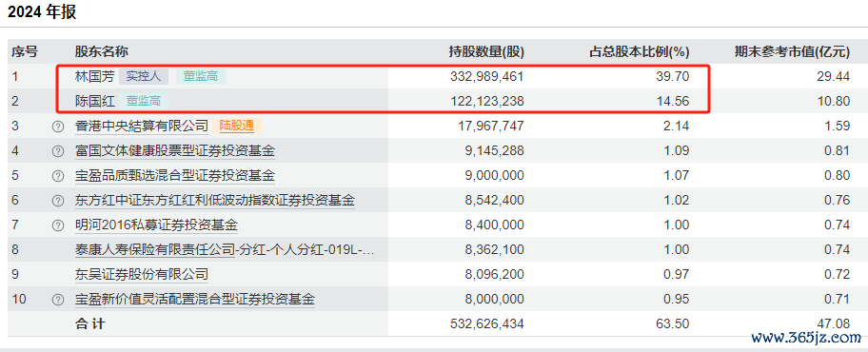Open 泰康人寿保险有限责任公司 shareholder link
The width and height of the screenshot is (868, 352).
155,250
